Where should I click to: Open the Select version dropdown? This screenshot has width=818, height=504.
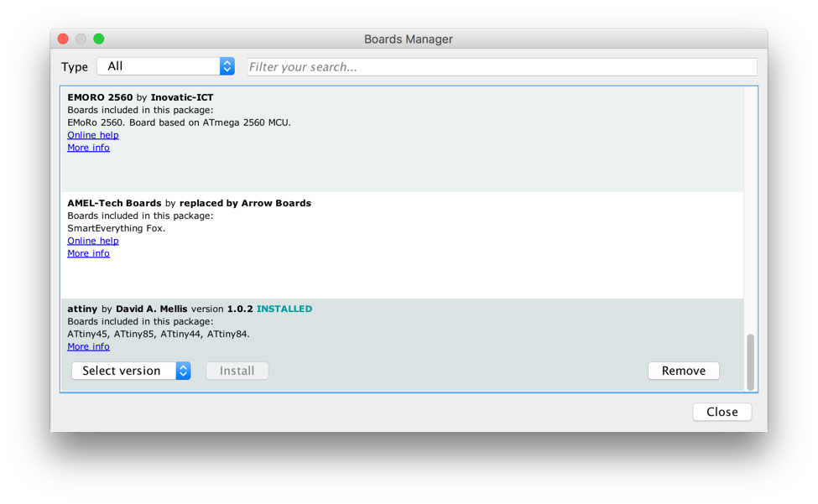click(x=131, y=371)
